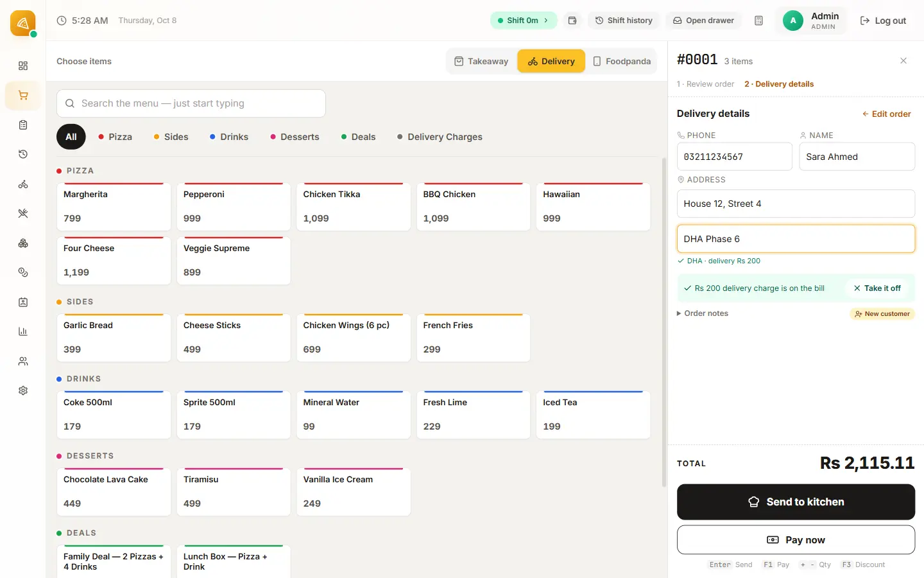This screenshot has width=924, height=578.
Task: Click the Pay now button
Action: (796, 540)
